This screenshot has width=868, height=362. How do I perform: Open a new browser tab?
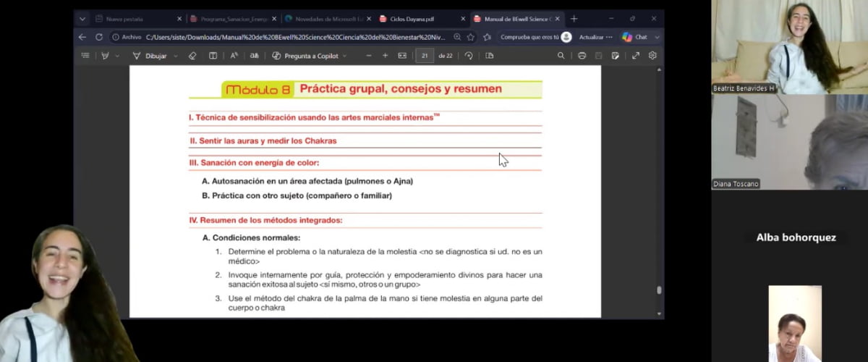pyautogui.click(x=574, y=19)
